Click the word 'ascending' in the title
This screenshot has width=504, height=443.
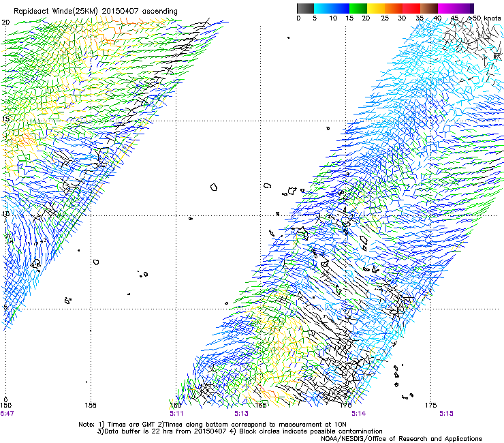160,12
